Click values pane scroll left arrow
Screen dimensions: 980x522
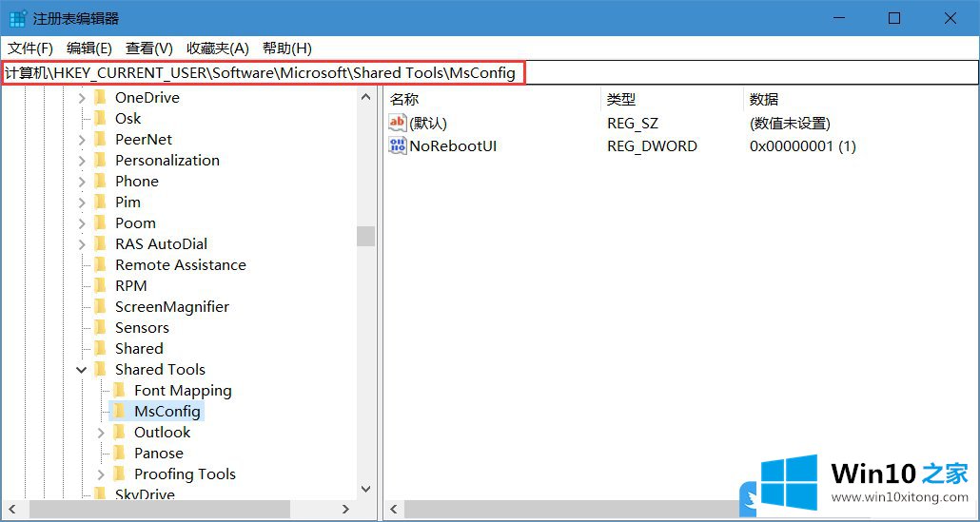coord(395,509)
